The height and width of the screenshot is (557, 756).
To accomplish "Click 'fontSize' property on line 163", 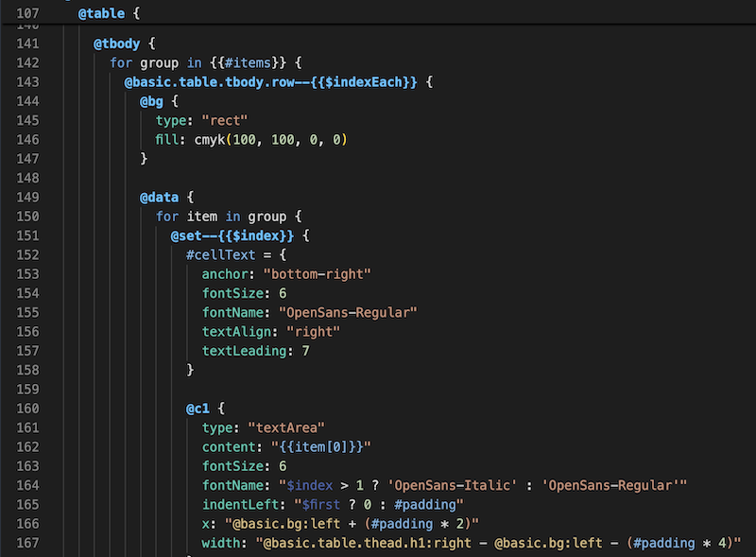I will click(232, 466).
